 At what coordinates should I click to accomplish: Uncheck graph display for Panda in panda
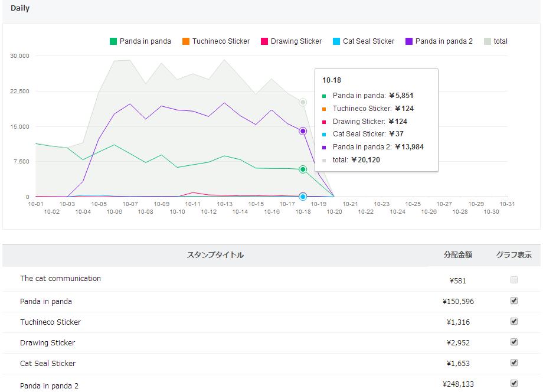pyautogui.click(x=514, y=300)
